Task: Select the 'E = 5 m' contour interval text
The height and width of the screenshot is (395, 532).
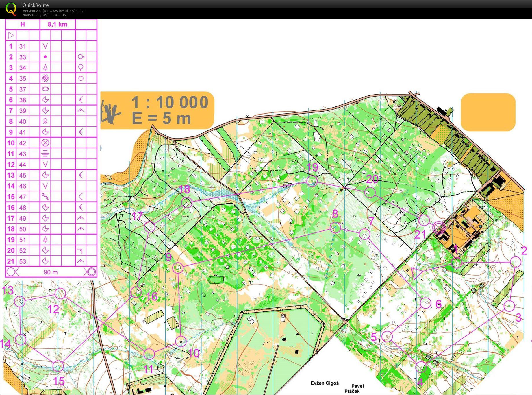Action: pos(161,119)
